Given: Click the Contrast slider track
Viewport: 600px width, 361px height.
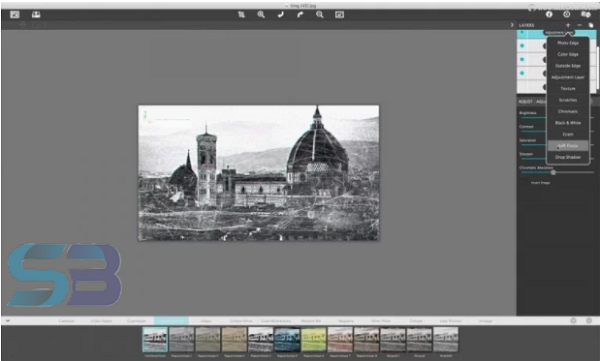Looking at the screenshot, I should click(x=533, y=131).
